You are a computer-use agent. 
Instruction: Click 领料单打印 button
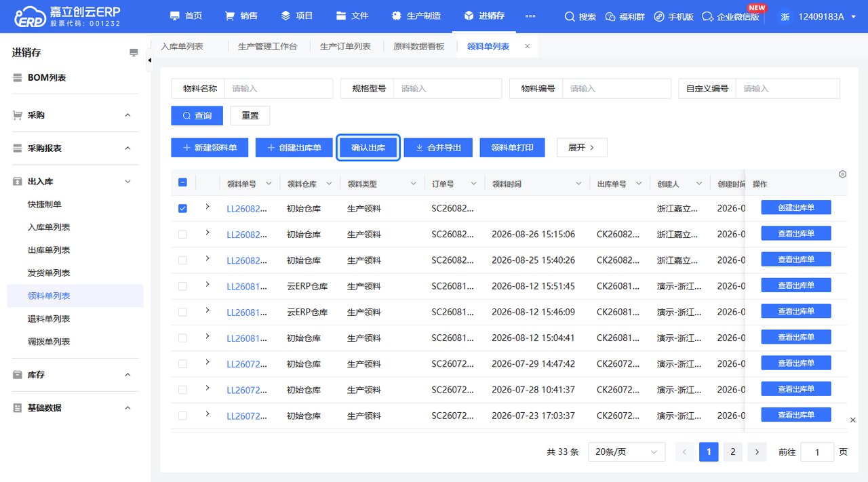(x=512, y=147)
